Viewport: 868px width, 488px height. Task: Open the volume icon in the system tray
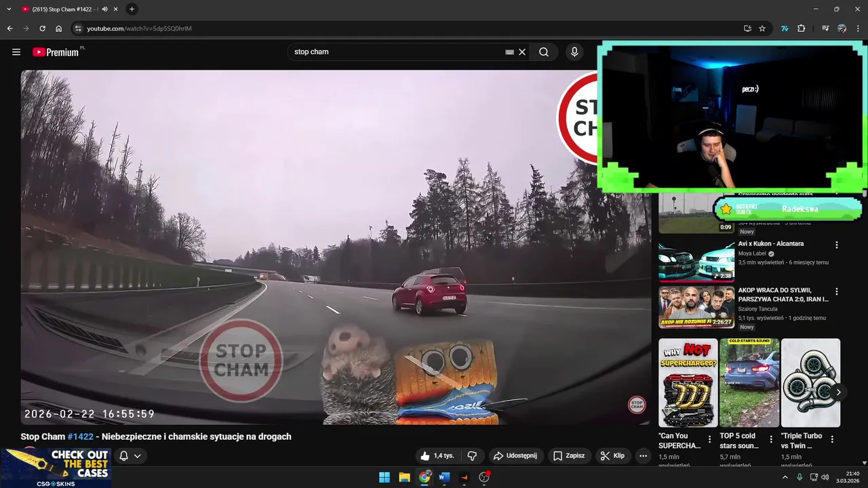(825, 477)
